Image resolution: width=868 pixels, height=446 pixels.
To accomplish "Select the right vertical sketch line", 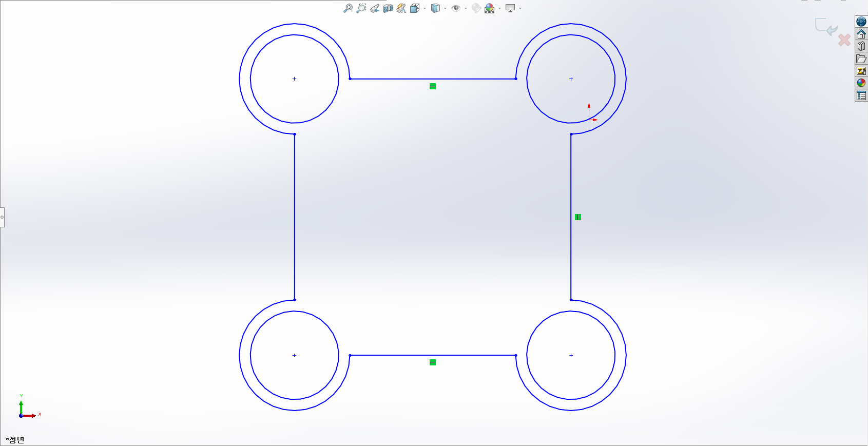I will pos(571,217).
